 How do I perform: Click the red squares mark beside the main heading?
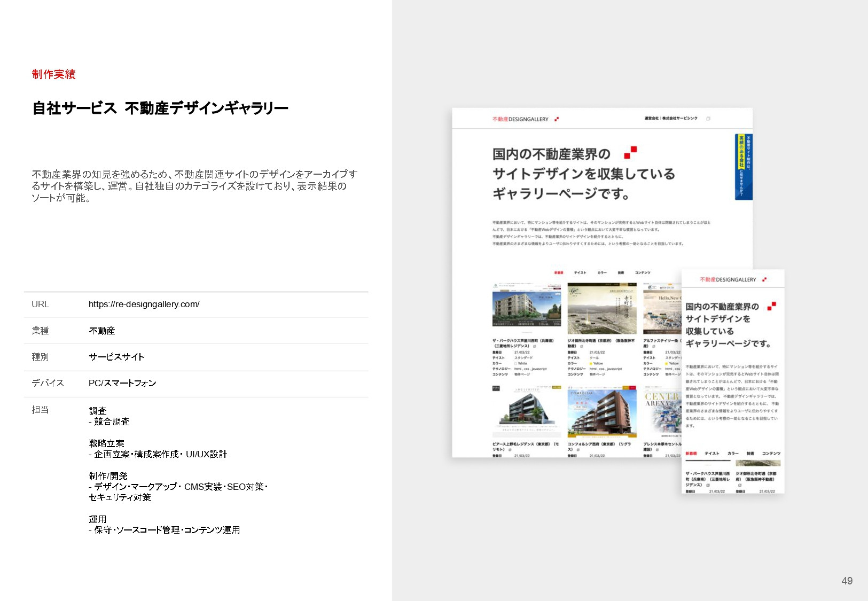coord(631,152)
